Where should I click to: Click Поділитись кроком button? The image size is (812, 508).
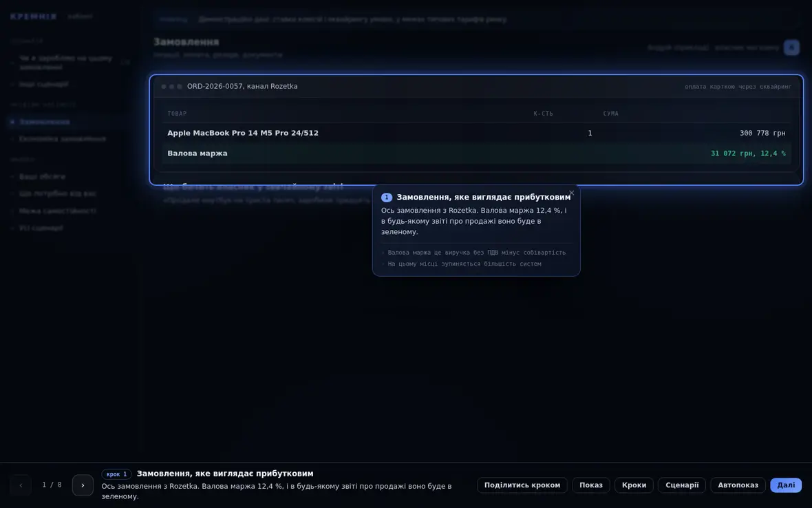coord(522,485)
